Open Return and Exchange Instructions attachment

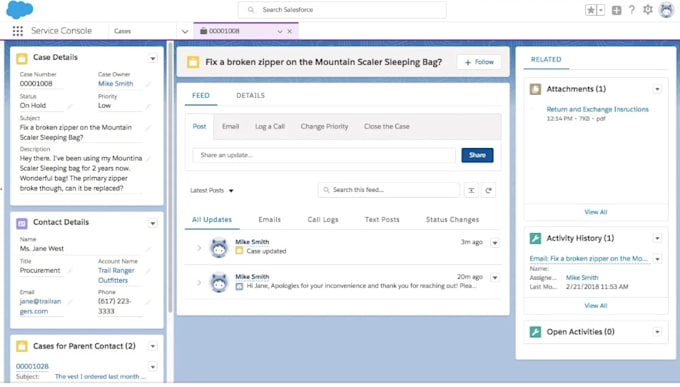point(597,109)
